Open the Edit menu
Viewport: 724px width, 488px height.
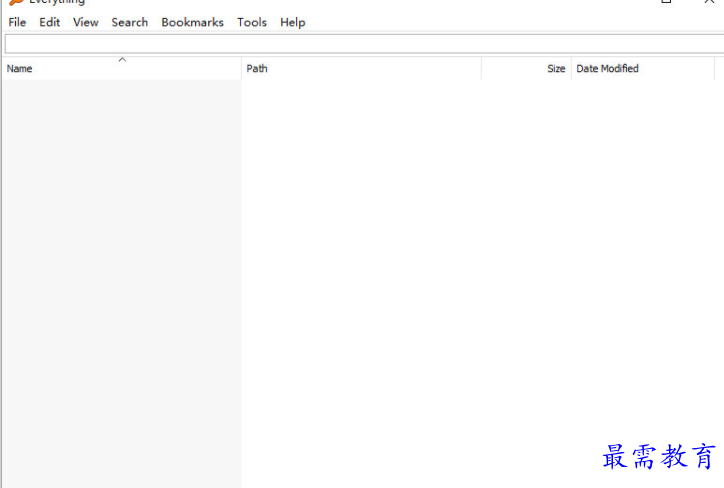tap(49, 22)
